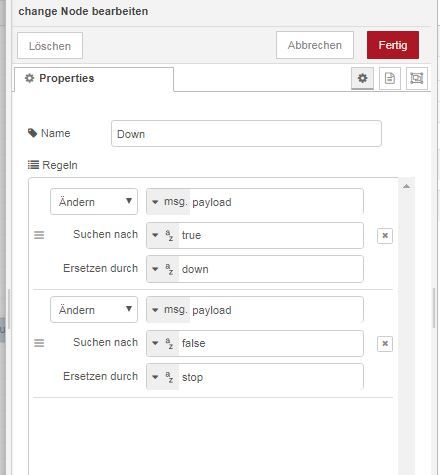440x475 pixels.
Task: Open first rule Ändern action dropdown
Action: pyautogui.click(x=94, y=202)
